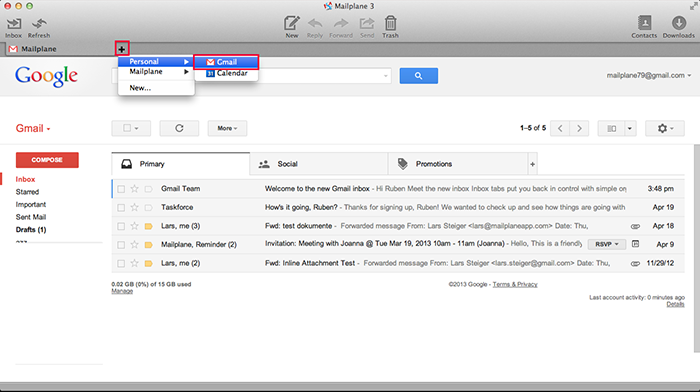Choose Calendar in the Personal submenu
The width and height of the screenshot is (700, 392).
(x=226, y=73)
